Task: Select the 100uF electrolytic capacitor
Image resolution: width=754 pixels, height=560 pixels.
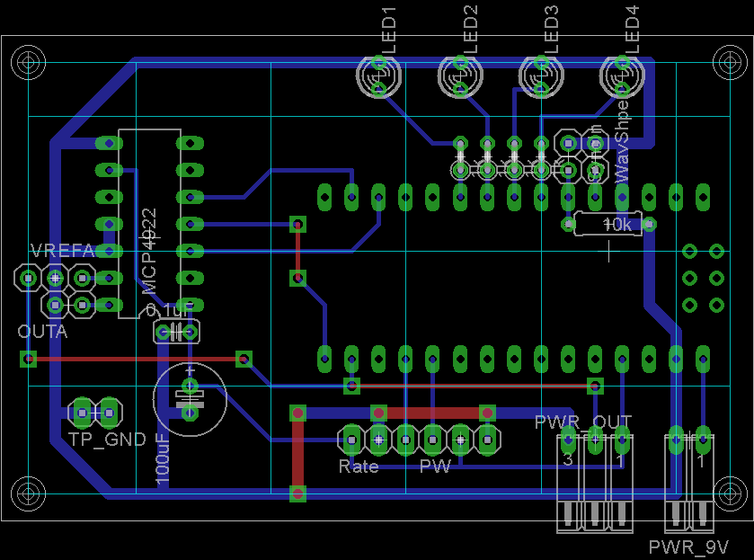Action: [190, 398]
